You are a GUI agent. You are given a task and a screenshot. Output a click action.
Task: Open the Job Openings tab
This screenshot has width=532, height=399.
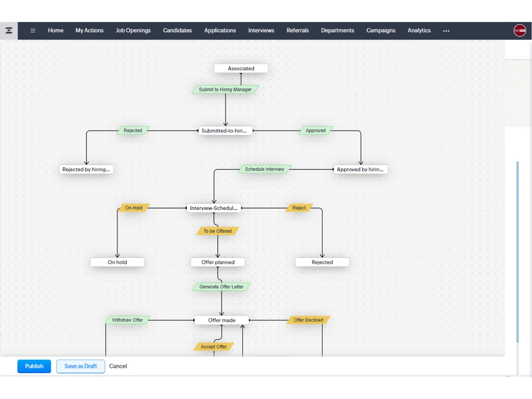point(133,30)
